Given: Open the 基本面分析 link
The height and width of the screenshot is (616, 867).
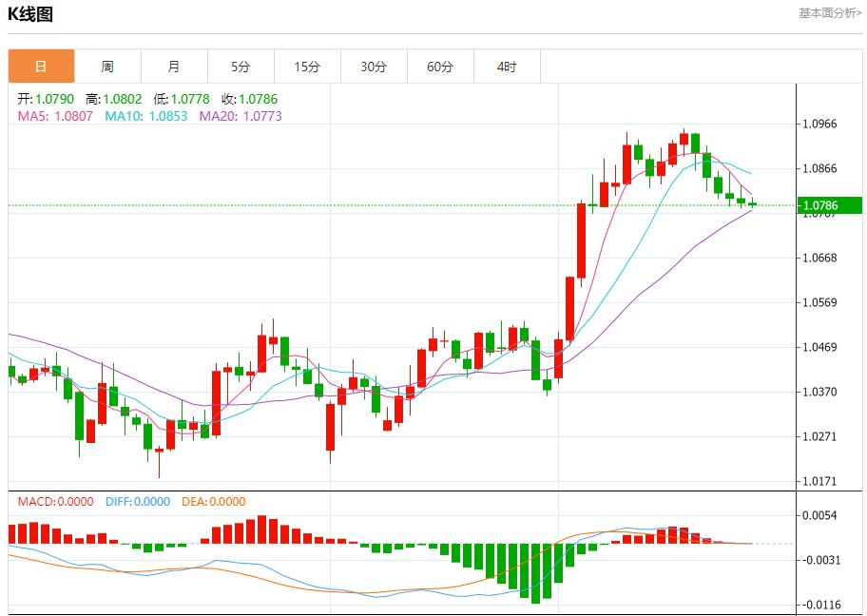Looking at the screenshot, I should pyautogui.click(x=830, y=13).
